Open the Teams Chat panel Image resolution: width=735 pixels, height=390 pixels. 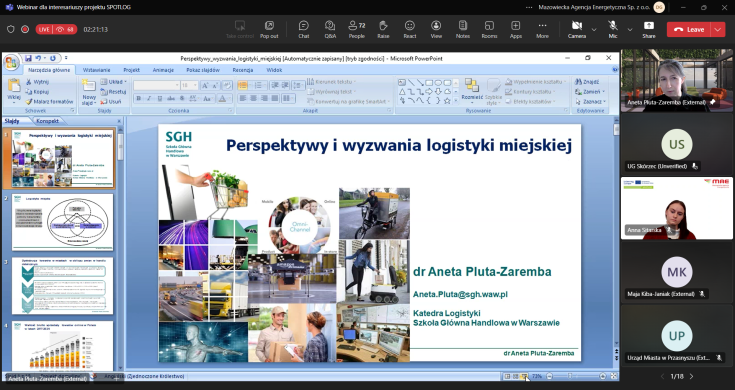304,29
